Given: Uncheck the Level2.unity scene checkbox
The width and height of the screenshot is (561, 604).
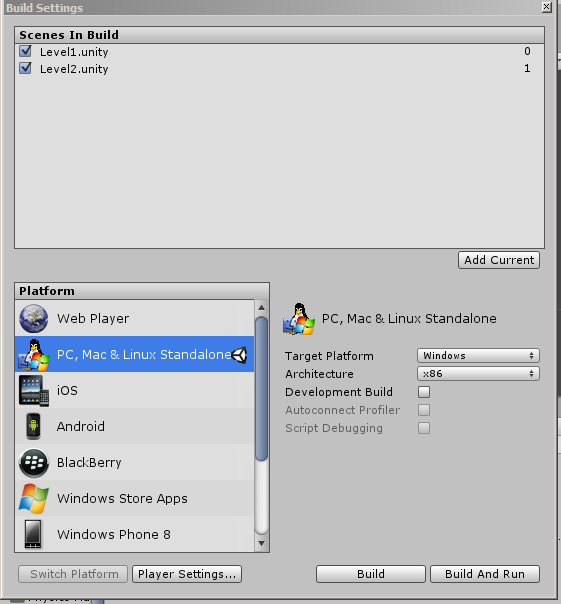Looking at the screenshot, I should [25, 69].
